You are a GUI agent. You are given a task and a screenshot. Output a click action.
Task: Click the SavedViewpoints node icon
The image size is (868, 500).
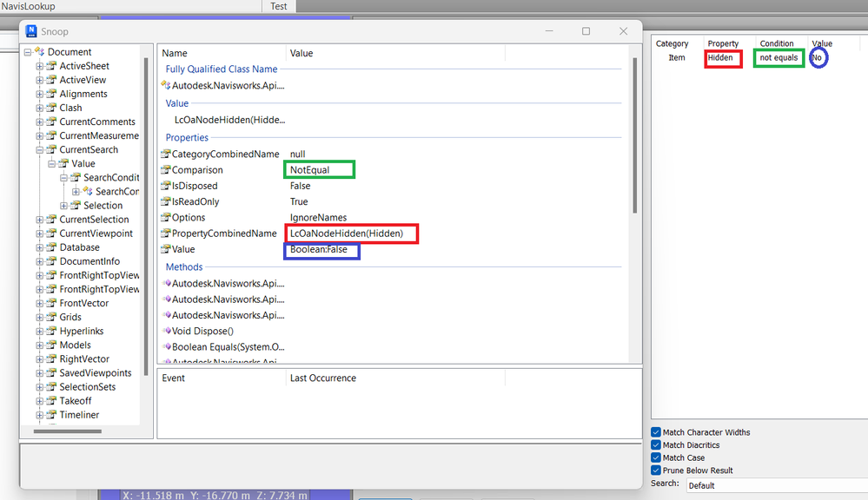(51, 372)
